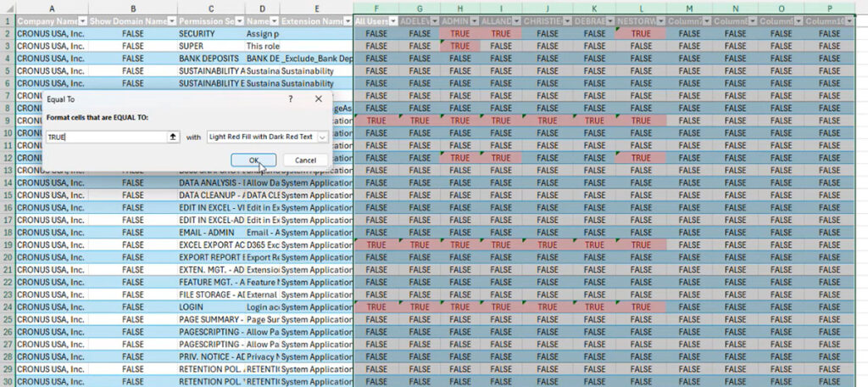This screenshot has height=387, width=868.
Task: Click the FILE STORAGE cell in row 23
Action: click(x=211, y=294)
